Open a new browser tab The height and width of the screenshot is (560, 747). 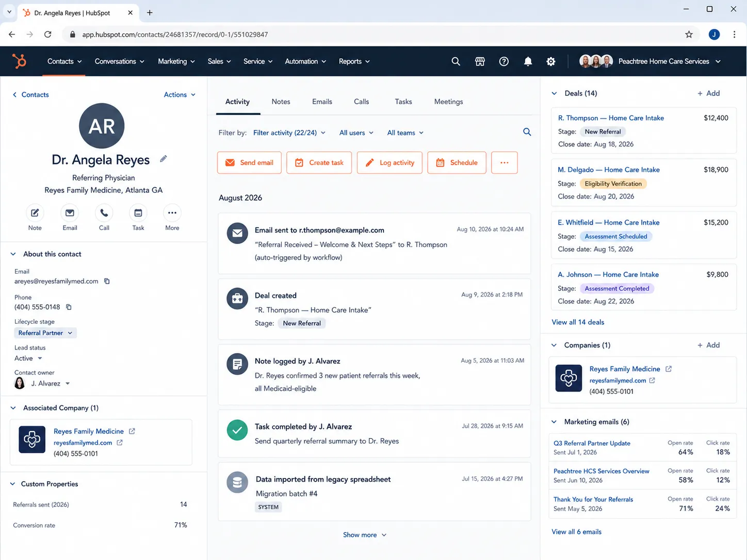[x=150, y=13]
